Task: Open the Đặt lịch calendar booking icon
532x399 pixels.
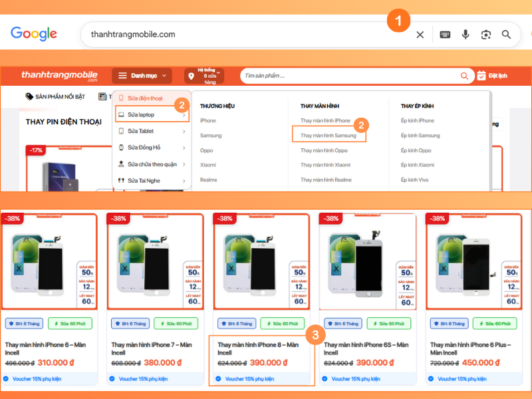Action: 481,76
